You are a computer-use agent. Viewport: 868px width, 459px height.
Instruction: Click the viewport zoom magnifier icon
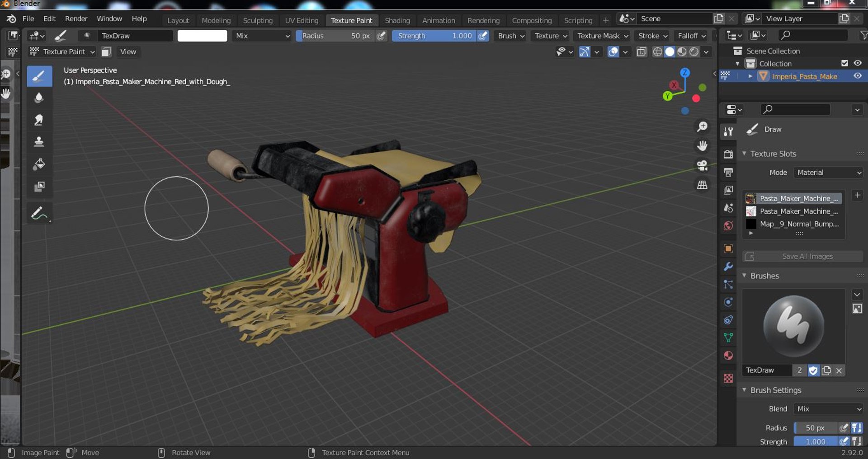702,126
